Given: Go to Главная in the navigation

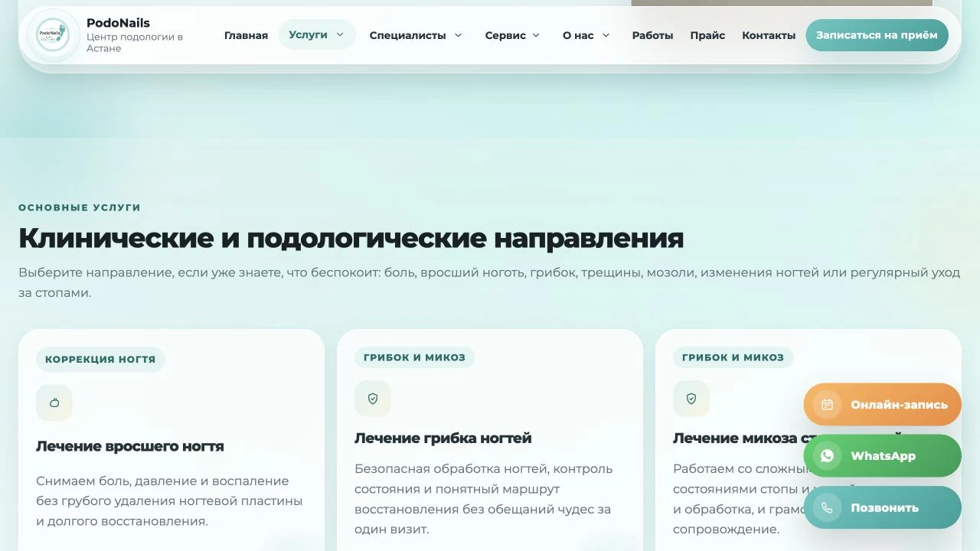Looking at the screenshot, I should (246, 35).
